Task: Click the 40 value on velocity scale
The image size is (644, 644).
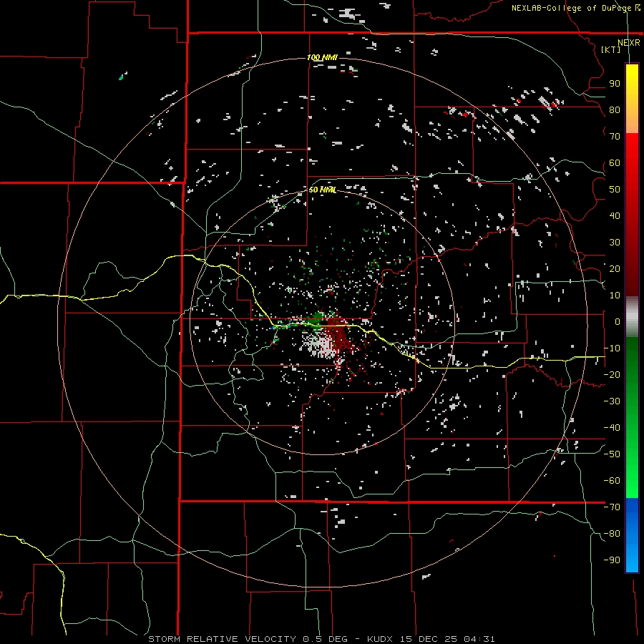Action: [x=615, y=215]
